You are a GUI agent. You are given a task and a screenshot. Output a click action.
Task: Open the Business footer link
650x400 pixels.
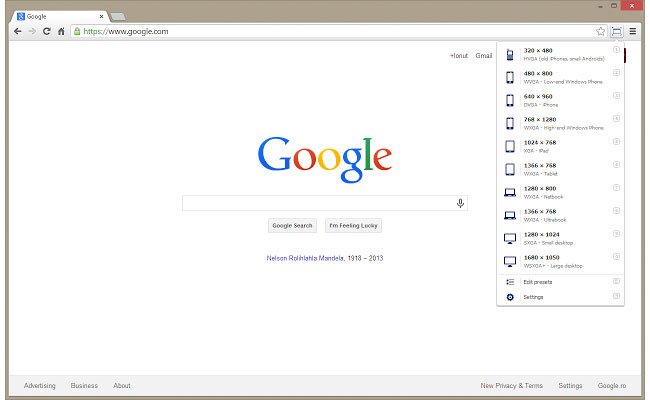pyautogui.click(x=84, y=385)
